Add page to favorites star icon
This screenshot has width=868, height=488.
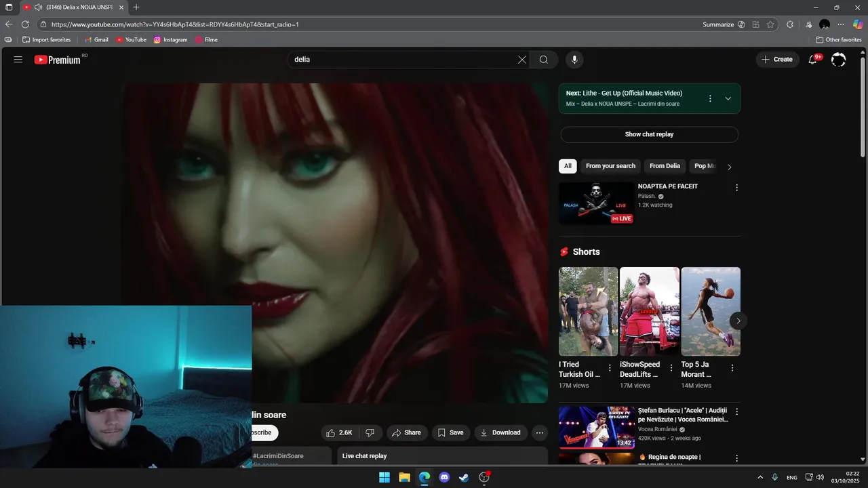[770, 24]
